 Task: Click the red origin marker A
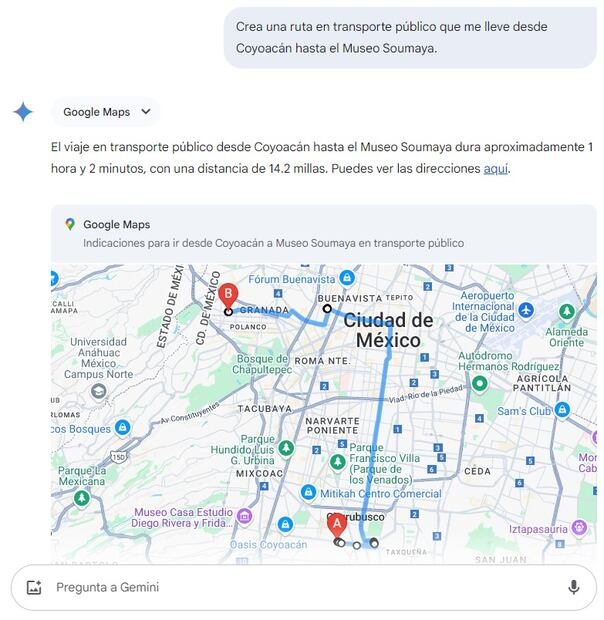pos(337,525)
